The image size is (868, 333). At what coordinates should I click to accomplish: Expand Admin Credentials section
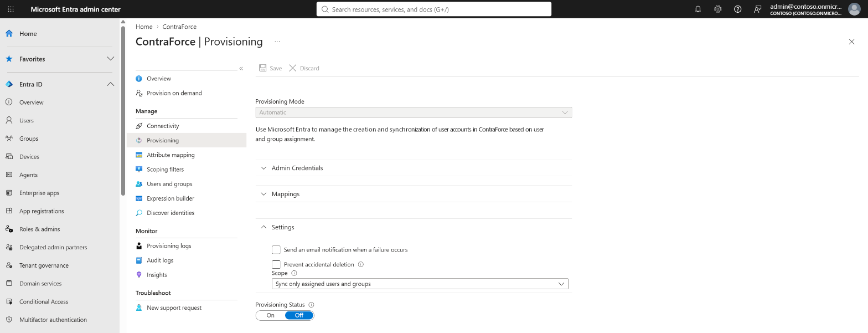[x=414, y=168]
